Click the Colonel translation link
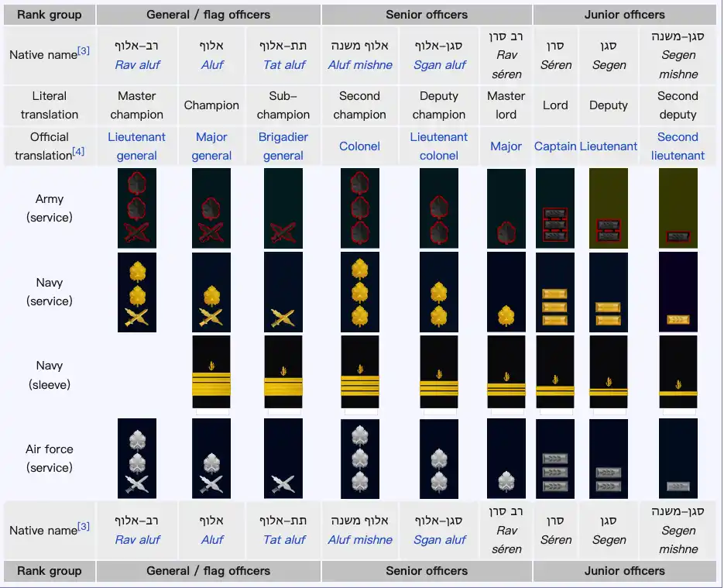Viewport: 724px width, 588px height. [x=359, y=146]
